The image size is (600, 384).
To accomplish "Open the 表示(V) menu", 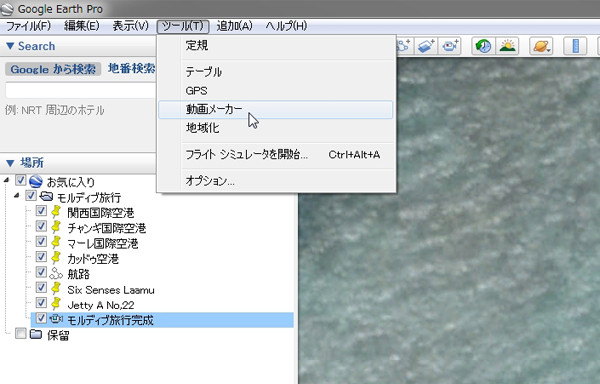I will pos(130,26).
